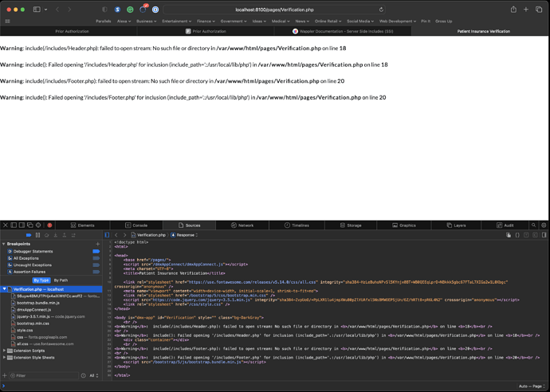The height and width of the screenshot is (392, 550).
Task: Pretty print code with braces icon
Action: tap(517, 235)
